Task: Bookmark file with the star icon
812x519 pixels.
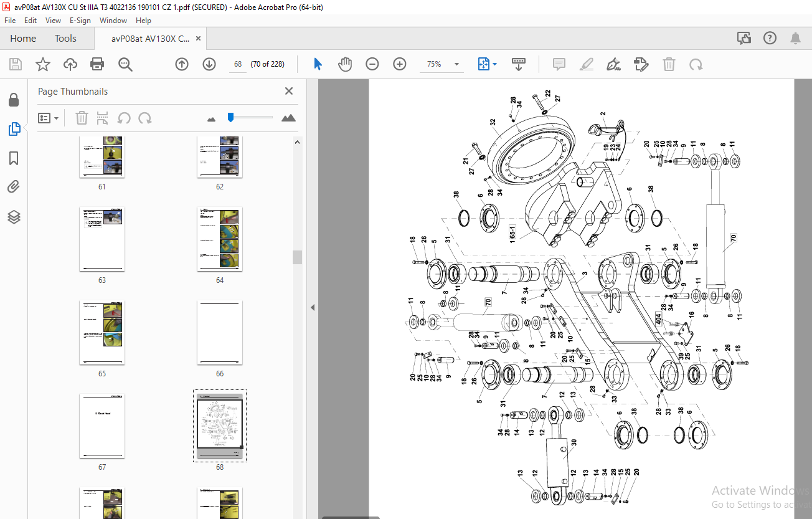Action: [x=43, y=64]
